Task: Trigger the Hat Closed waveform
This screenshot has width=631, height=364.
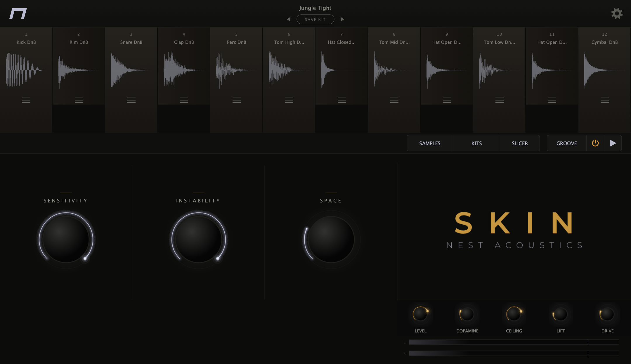Action: [342, 70]
